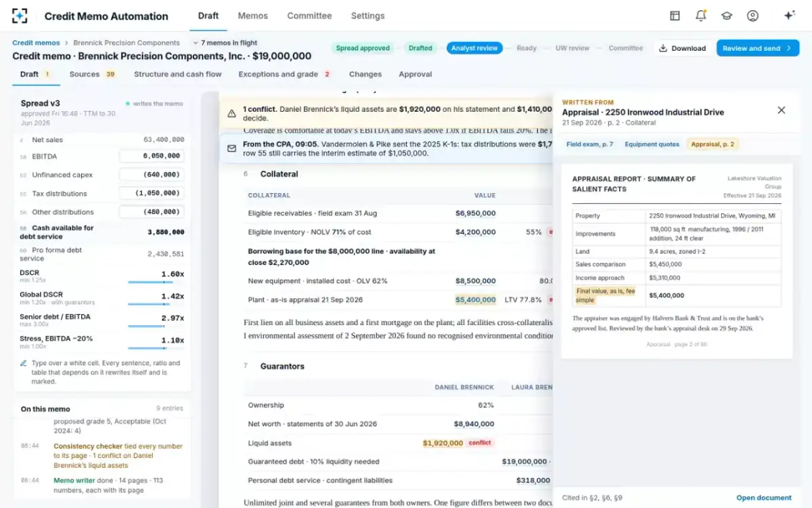Select the Drafted status step

coord(420,48)
